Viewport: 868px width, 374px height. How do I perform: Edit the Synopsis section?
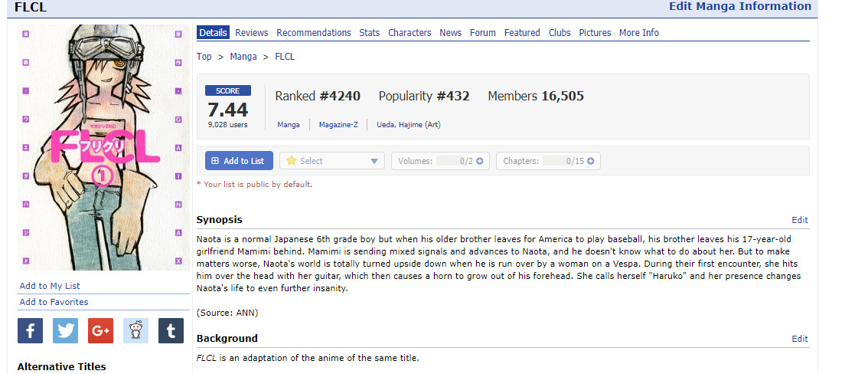pyautogui.click(x=800, y=220)
